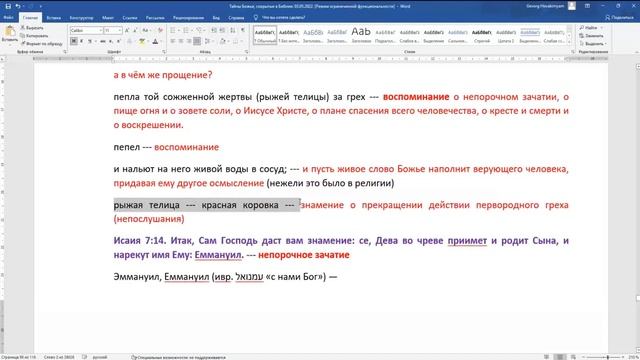Open the Файл tab
This screenshot has height=360, width=640.
click(9, 18)
